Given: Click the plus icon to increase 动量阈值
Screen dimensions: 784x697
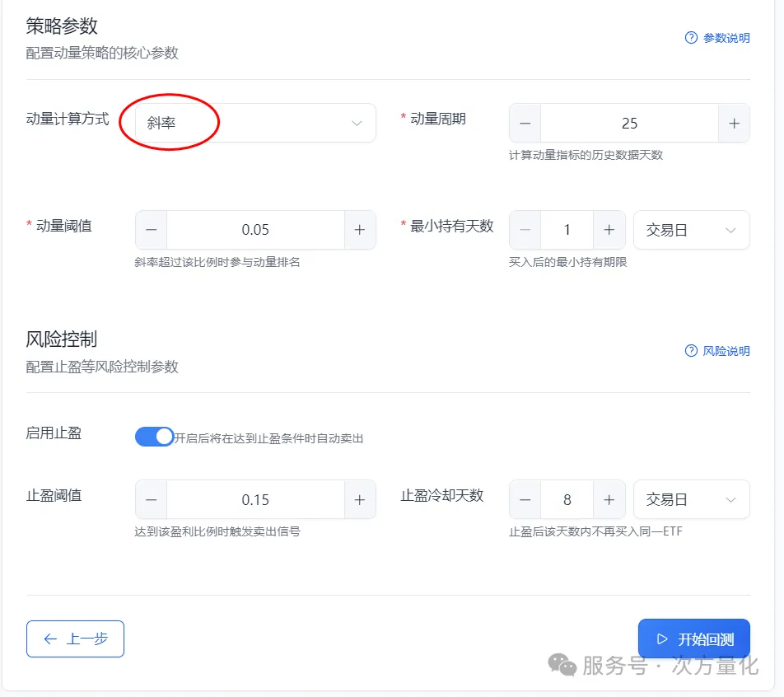Looking at the screenshot, I should pyautogui.click(x=360, y=230).
